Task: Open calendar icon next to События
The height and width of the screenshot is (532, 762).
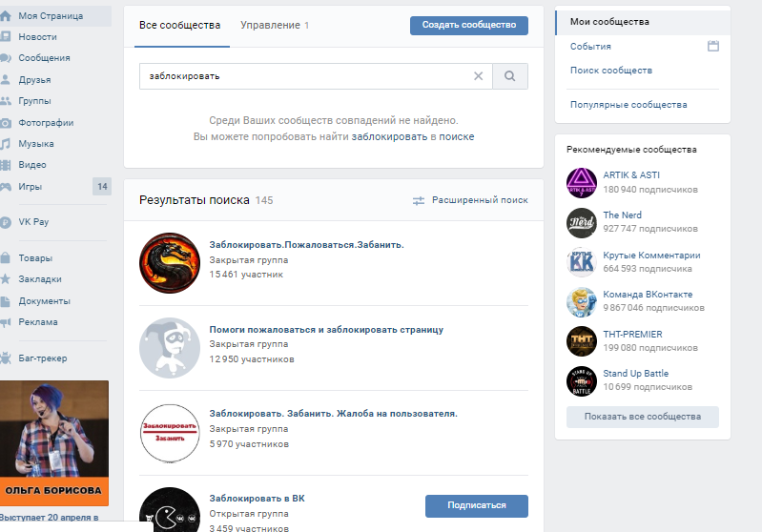Action: (x=713, y=46)
